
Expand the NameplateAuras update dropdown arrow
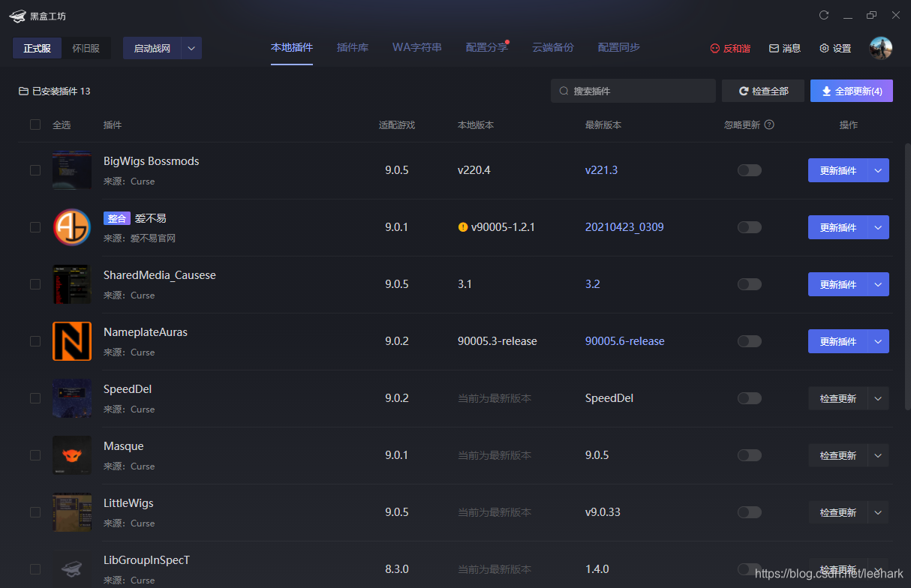tap(879, 341)
